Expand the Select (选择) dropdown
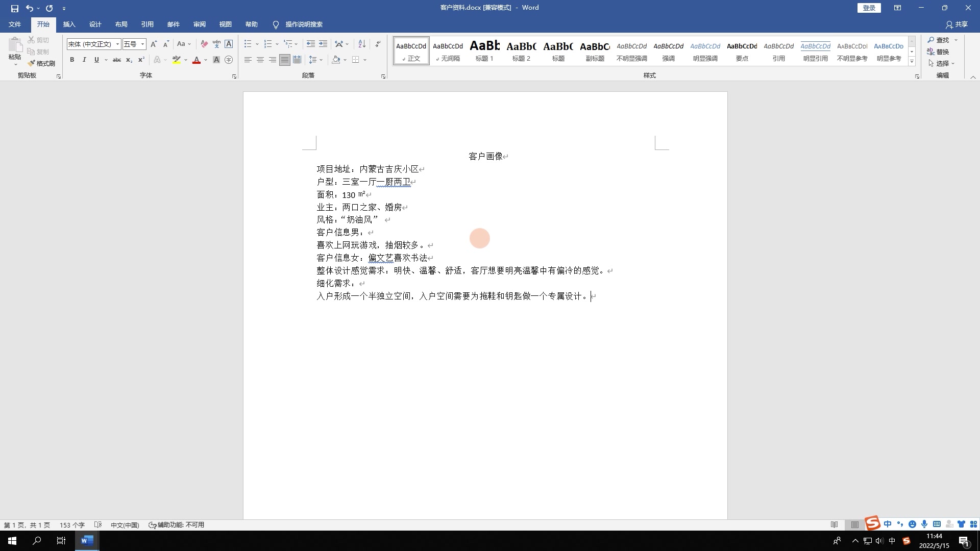The width and height of the screenshot is (980, 551). coord(941,63)
